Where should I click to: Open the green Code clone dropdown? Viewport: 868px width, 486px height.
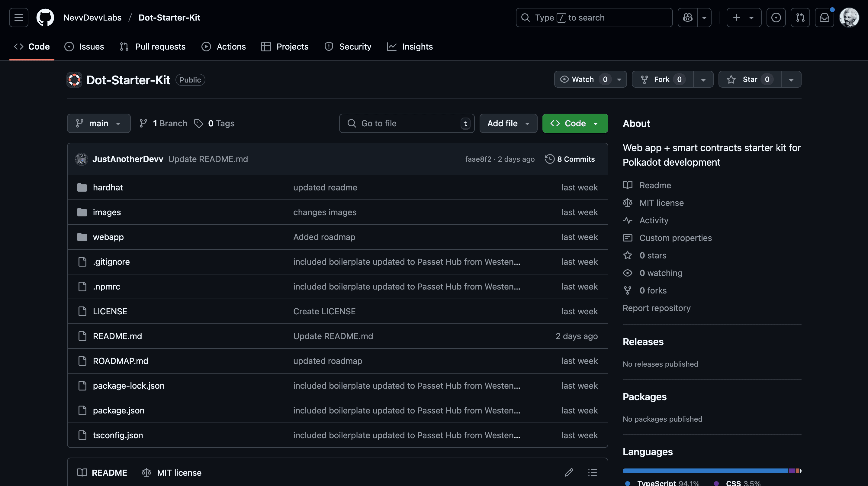coord(575,123)
